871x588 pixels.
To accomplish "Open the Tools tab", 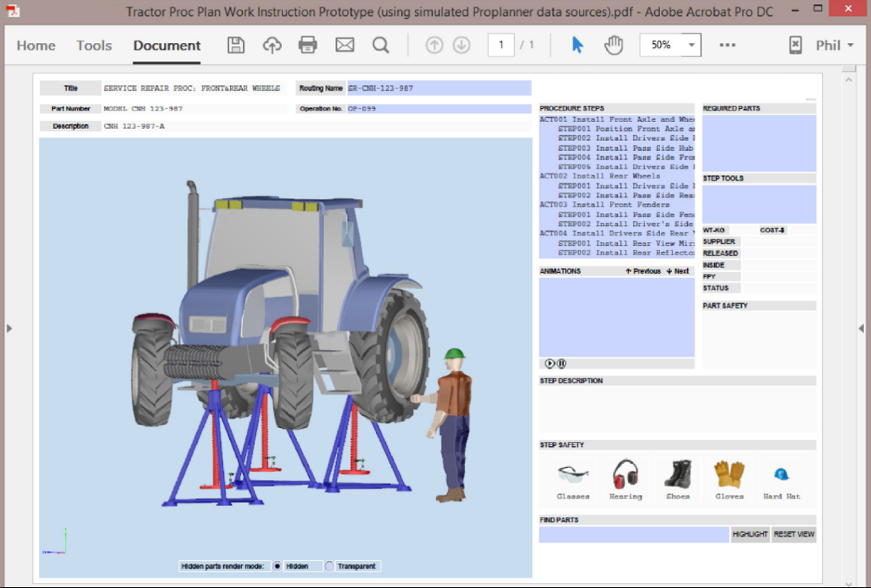I will 94,45.
